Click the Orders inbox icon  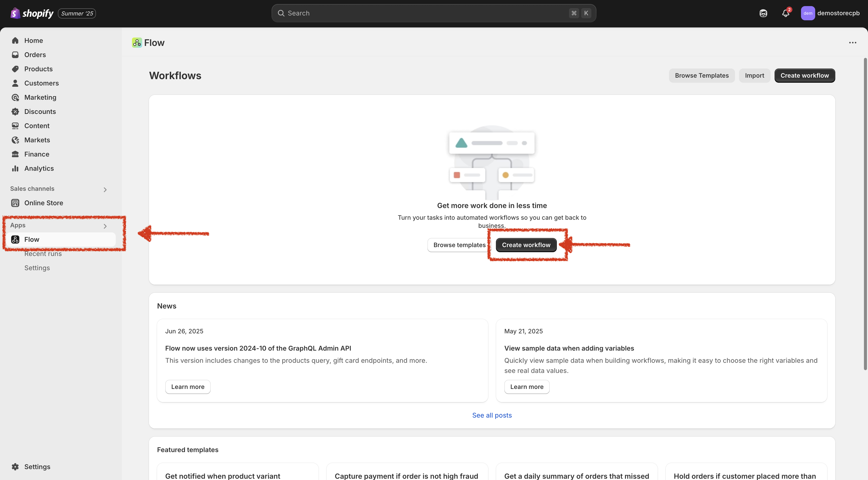pyautogui.click(x=15, y=55)
